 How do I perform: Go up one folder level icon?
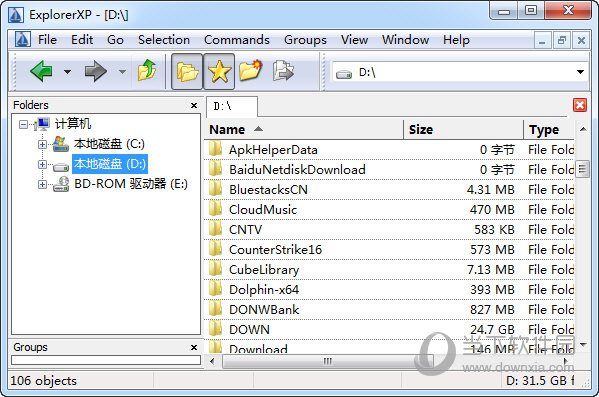click(147, 70)
